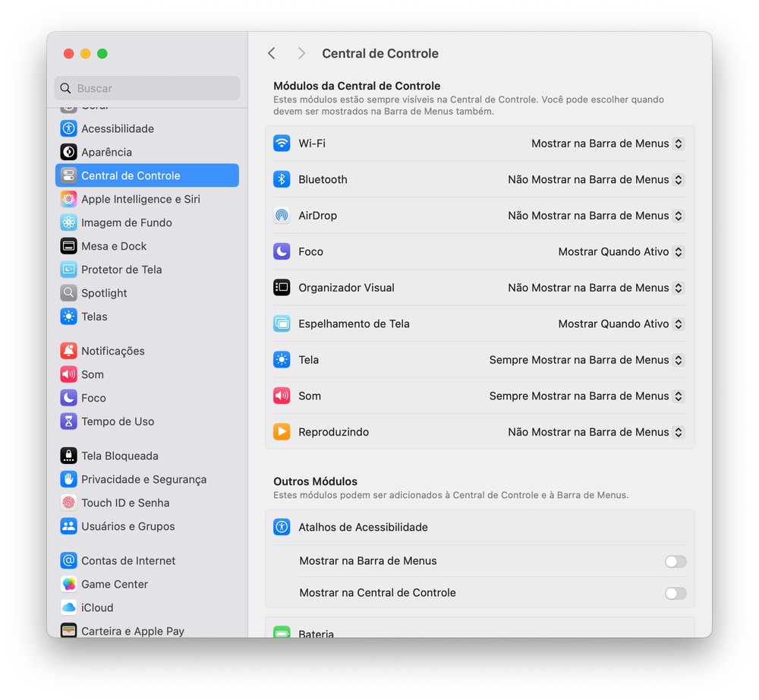Image resolution: width=759 pixels, height=700 pixels.
Task: Open the Foco visibility dropdown
Action: 621,251
